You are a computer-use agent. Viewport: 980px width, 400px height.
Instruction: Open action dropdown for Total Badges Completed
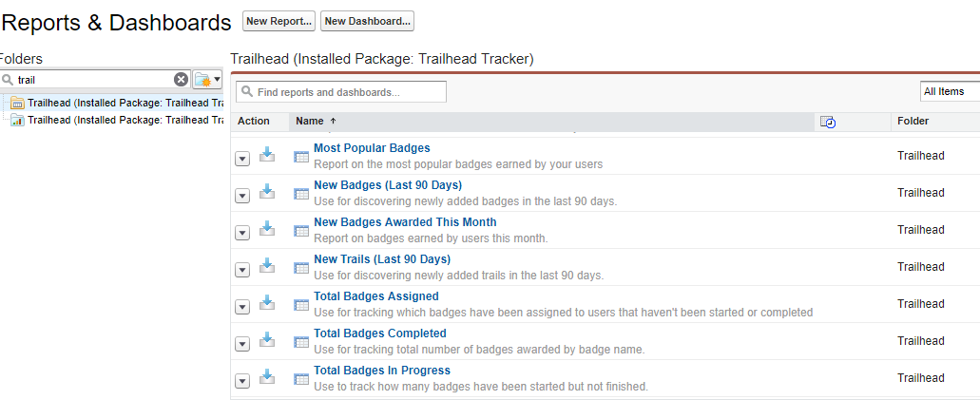(242, 343)
